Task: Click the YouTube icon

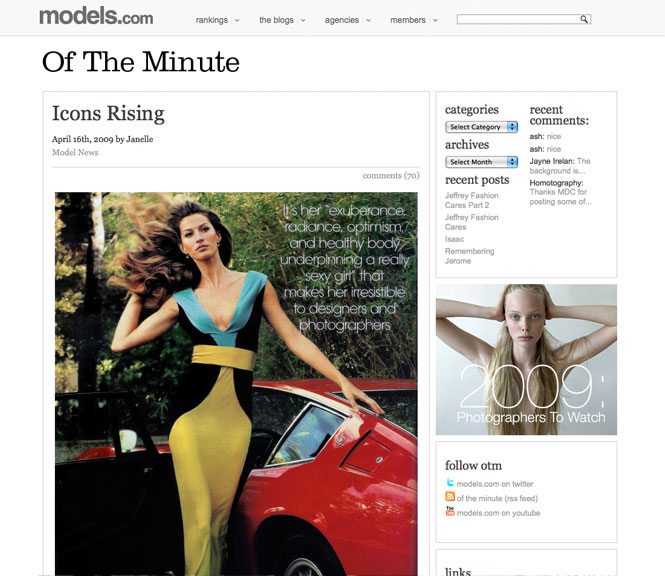Action: pyautogui.click(x=450, y=512)
